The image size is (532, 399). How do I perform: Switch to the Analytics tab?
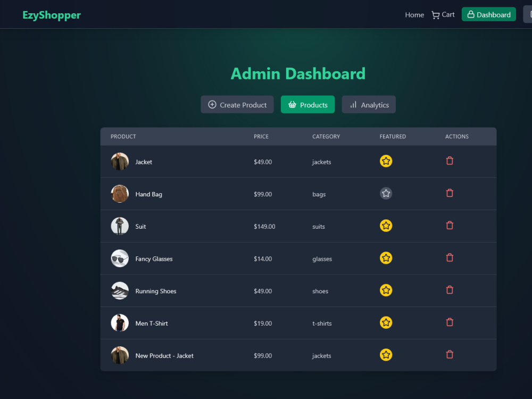click(x=369, y=104)
